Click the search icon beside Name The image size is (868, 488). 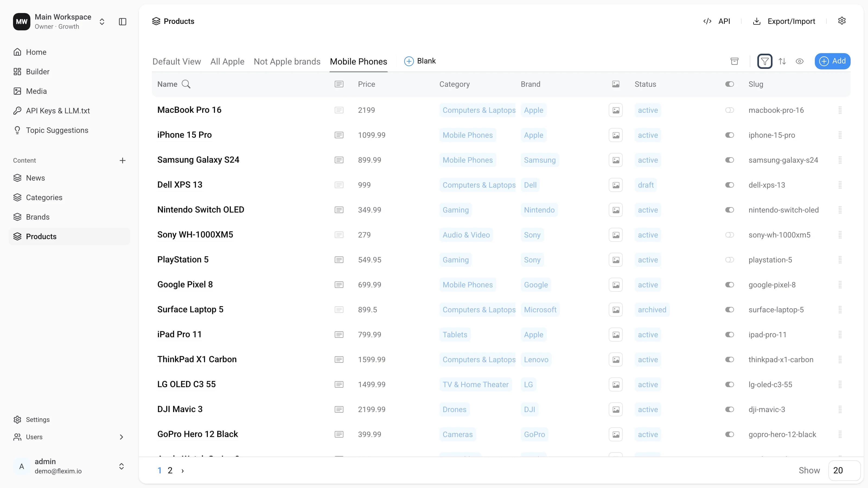186,84
